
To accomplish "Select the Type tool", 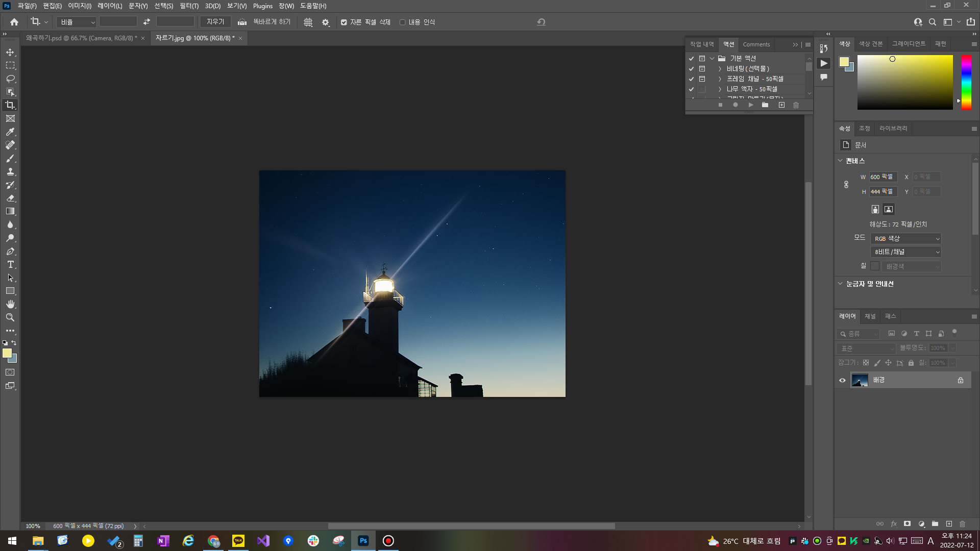I will click(x=10, y=264).
